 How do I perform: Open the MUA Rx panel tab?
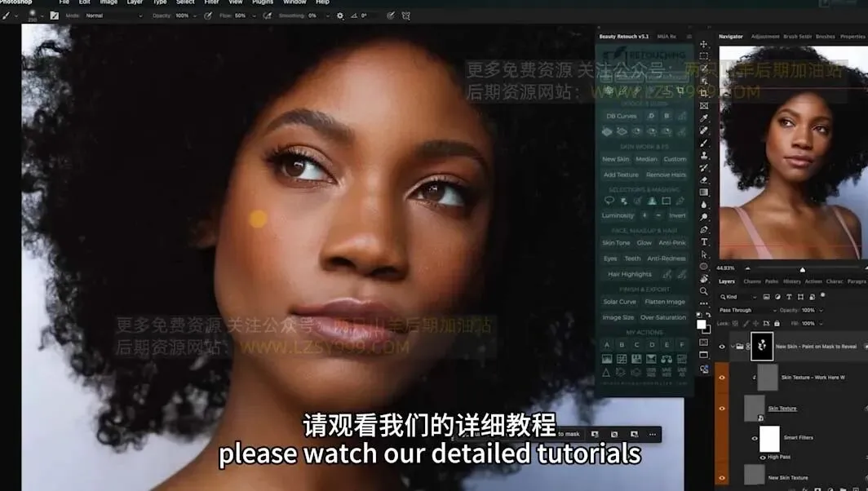coord(666,37)
